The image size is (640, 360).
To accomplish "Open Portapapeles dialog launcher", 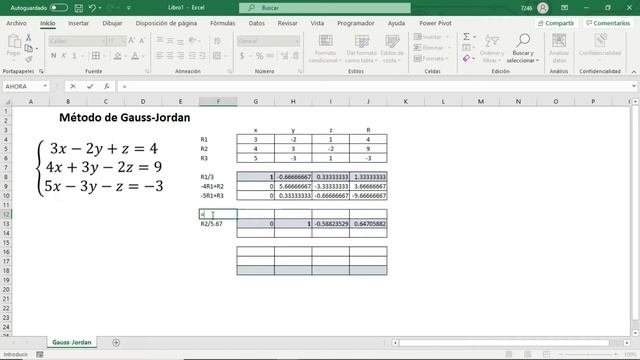I will (41, 71).
